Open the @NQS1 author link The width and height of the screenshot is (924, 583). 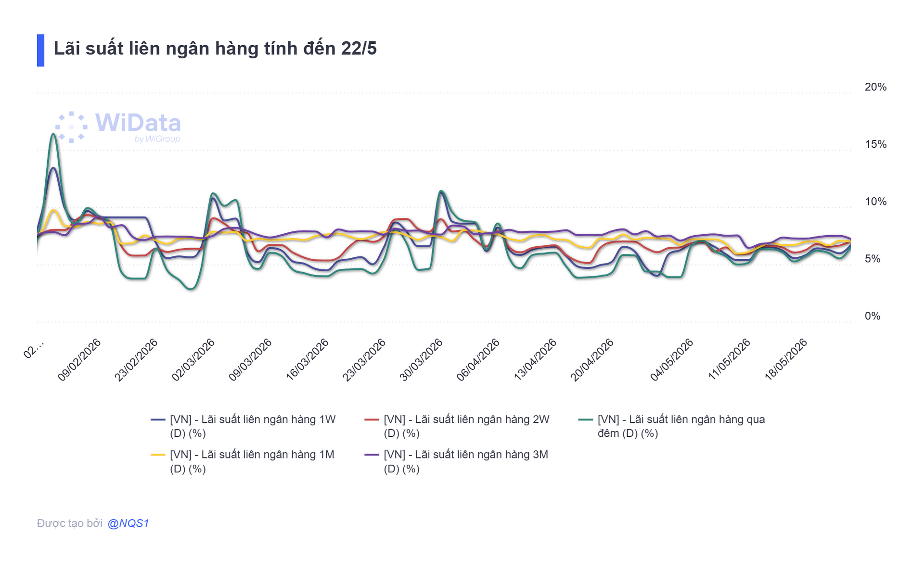click(128, 523)
